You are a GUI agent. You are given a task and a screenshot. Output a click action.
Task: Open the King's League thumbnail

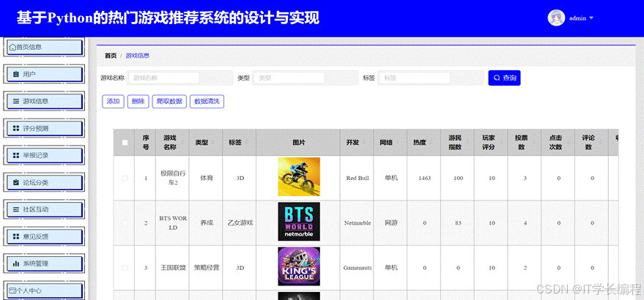point(299,266)
